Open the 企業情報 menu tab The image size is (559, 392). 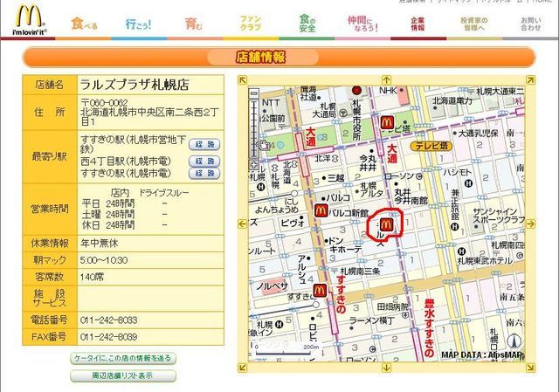[x=418, y=22]
